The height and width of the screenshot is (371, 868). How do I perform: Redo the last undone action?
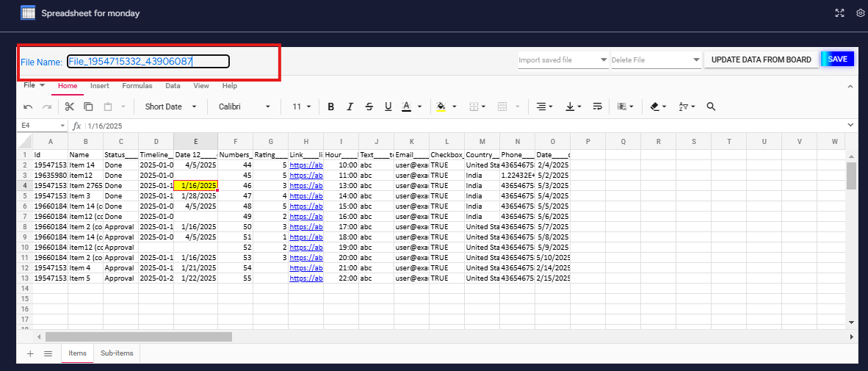pos(47,107)
